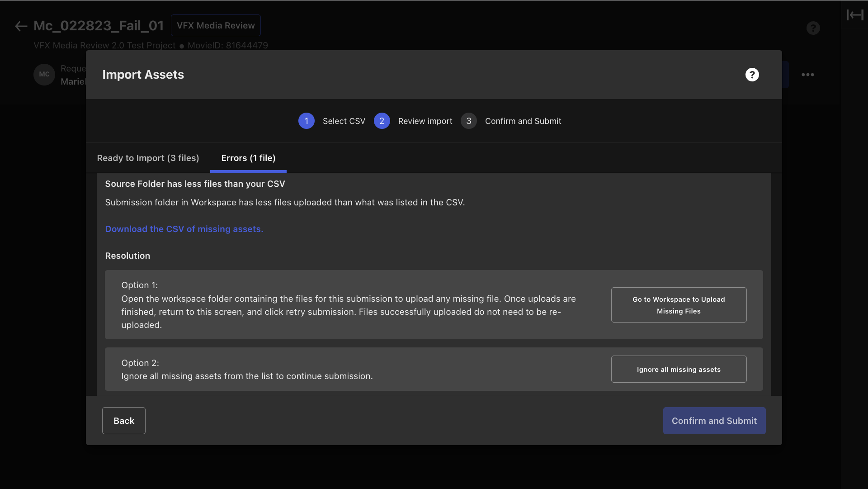The image size is (868, 489).
Task: Click Confirm and Submit button
Action: pyautogui.click(x=714, y=421)
